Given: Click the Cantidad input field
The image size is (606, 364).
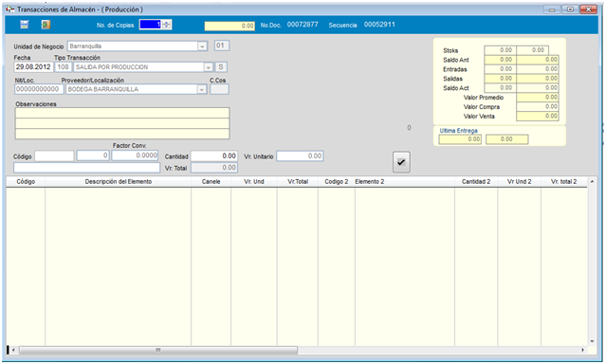Looking at the screenshot, I should click(x=214, y=156).
